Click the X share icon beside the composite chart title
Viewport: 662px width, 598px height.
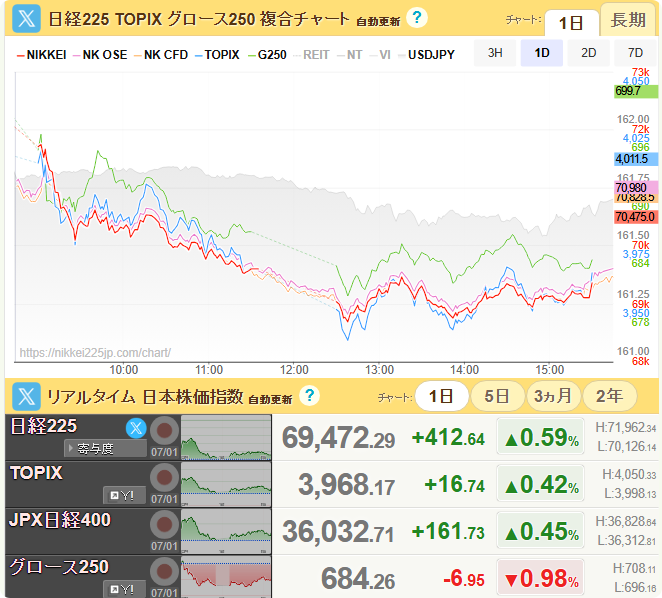pyautogui.click(x=27, y=19)
